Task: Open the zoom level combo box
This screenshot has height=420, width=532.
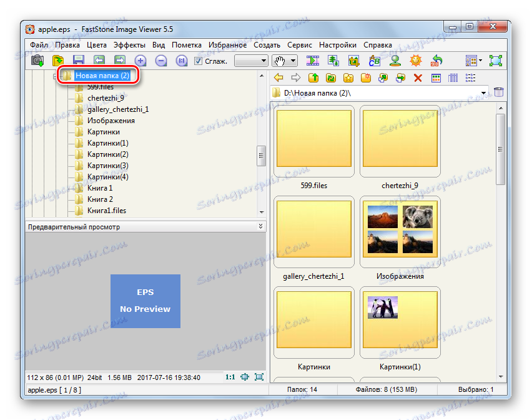Action: pos(251,61)
